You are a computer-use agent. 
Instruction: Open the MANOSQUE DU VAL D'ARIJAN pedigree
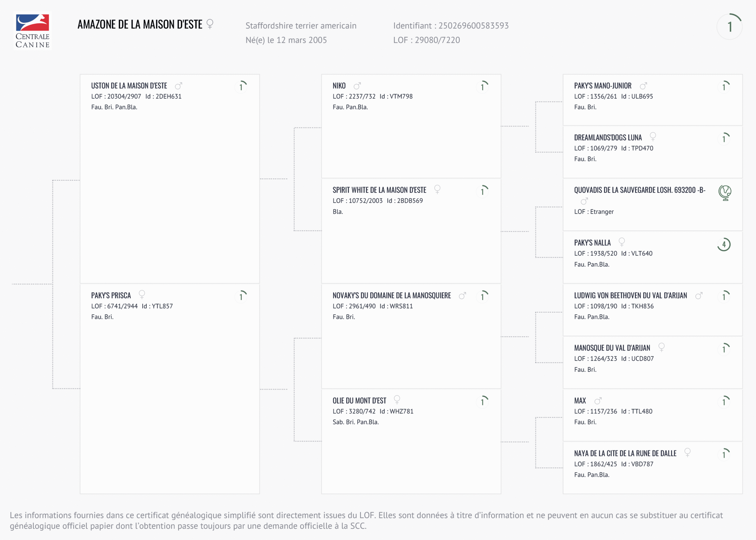pyautogui.click(x=612, y=348)
